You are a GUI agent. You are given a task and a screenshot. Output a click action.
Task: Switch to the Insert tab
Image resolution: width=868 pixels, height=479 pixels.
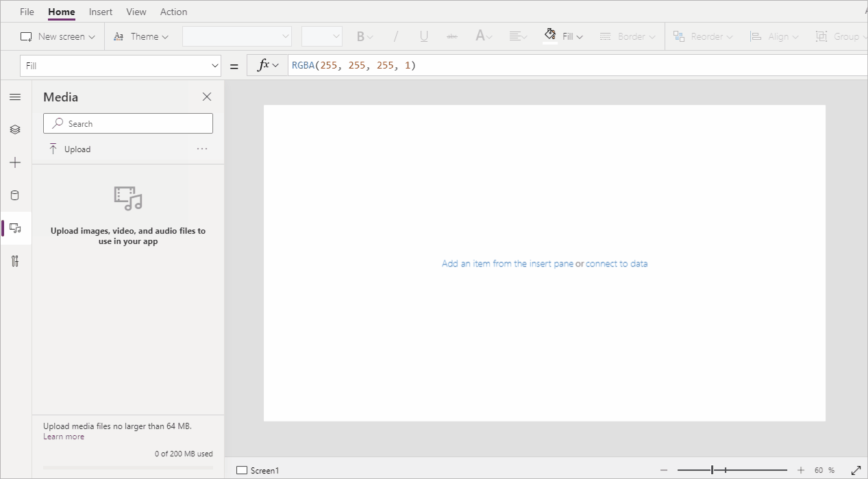tap(101, 12)
